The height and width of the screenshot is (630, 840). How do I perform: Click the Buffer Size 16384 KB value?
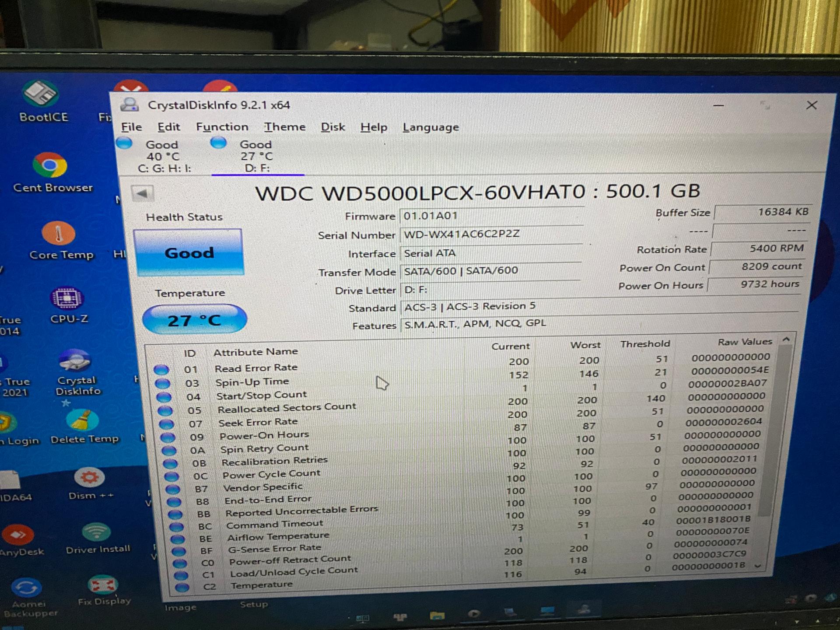(763, 212)
